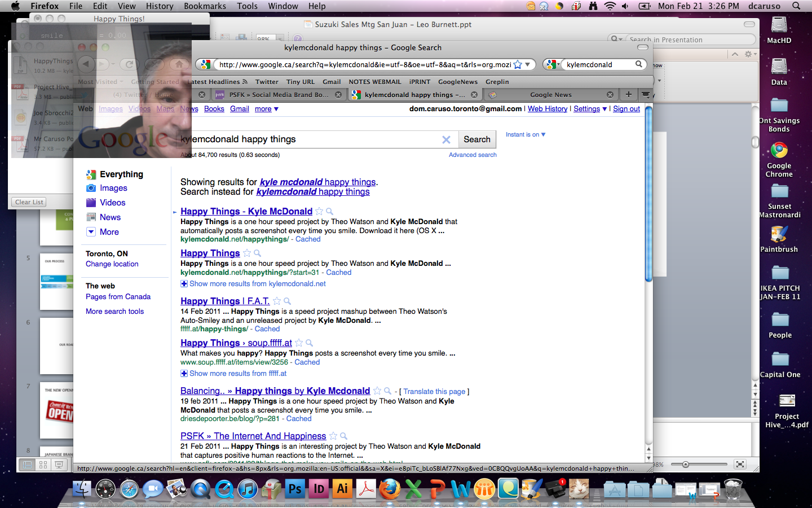
Task: Open a new tab with the plus button
Action: [x=628, y=94]
